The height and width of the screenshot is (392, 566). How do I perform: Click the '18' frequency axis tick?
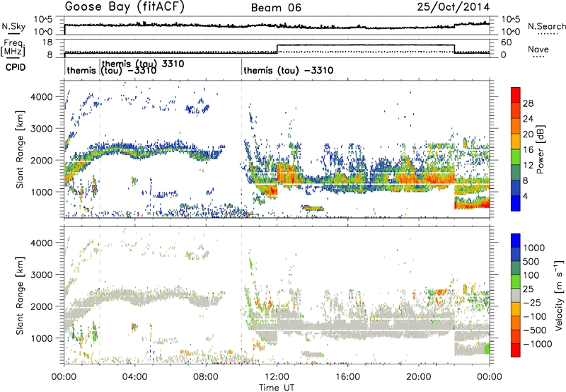[x=47, y=42]
